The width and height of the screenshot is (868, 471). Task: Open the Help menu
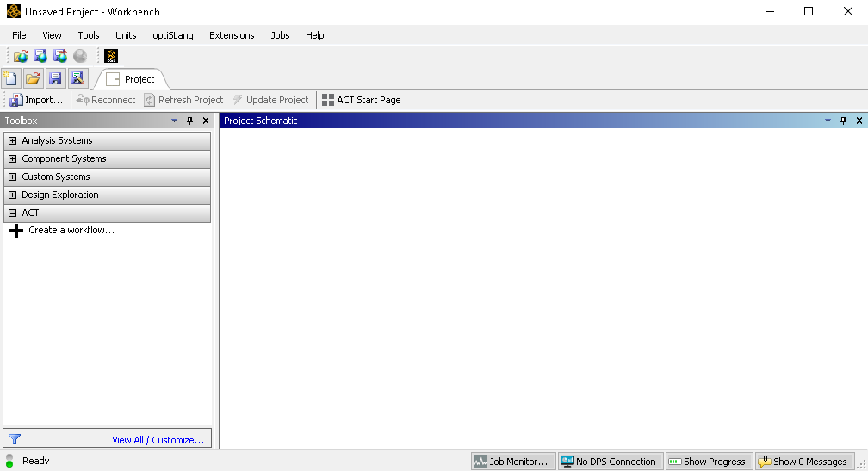tap(314, 35)
